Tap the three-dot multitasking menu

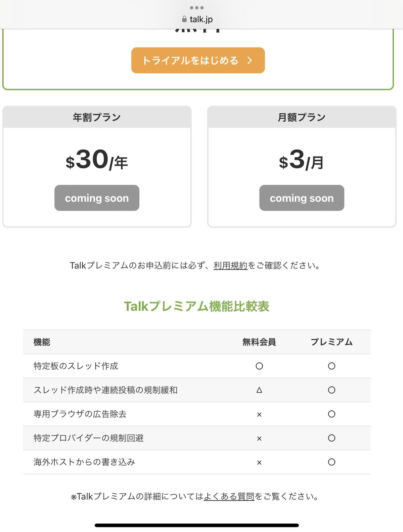[197, 8]
